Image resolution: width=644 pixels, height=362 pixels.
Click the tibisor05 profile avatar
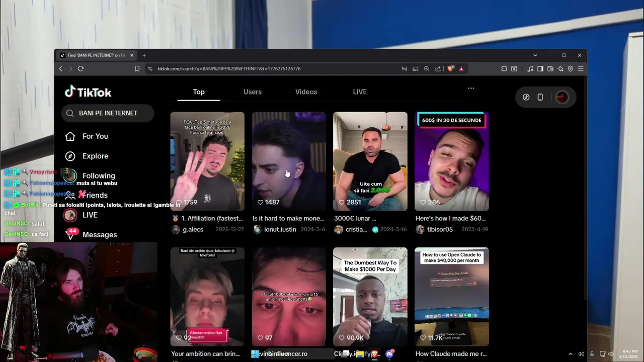pos(420,229)
